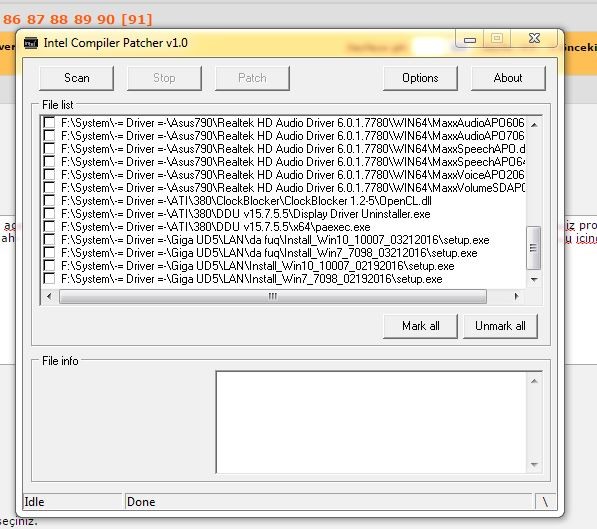Click file list horizontal scrollbar thumb
The image size is (597, 529).
pos(273,296)
